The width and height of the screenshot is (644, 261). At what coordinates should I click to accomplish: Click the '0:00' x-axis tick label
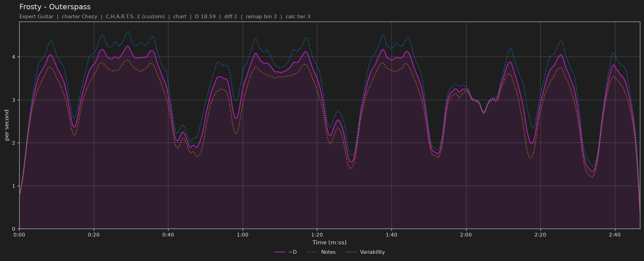point(19,235)
